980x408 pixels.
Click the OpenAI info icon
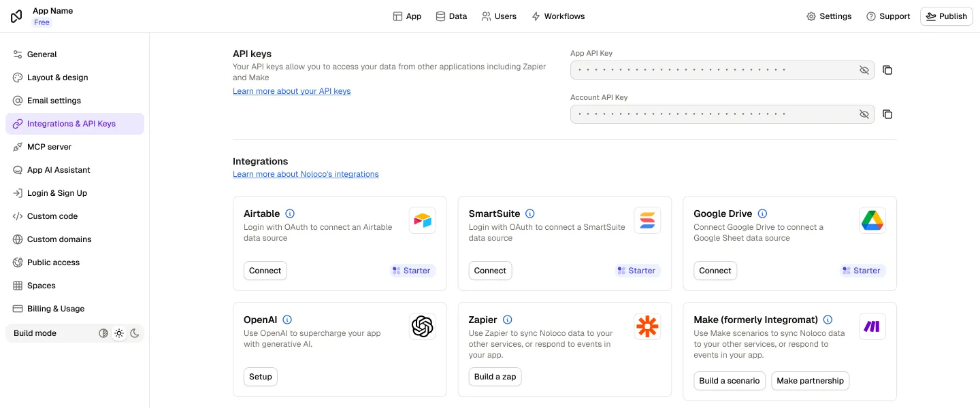coord(287,320)
